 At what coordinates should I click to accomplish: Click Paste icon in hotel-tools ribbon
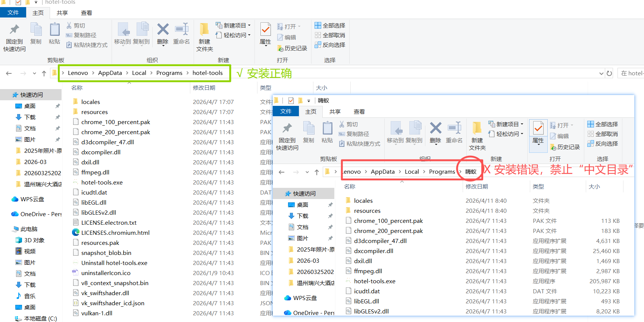[54, 34]
